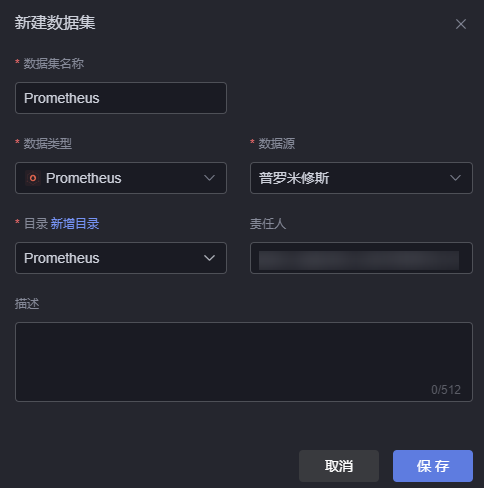Expand the 数据源 dropdown chevron
The width and height of the screenshot is (484, 488).
455,178
